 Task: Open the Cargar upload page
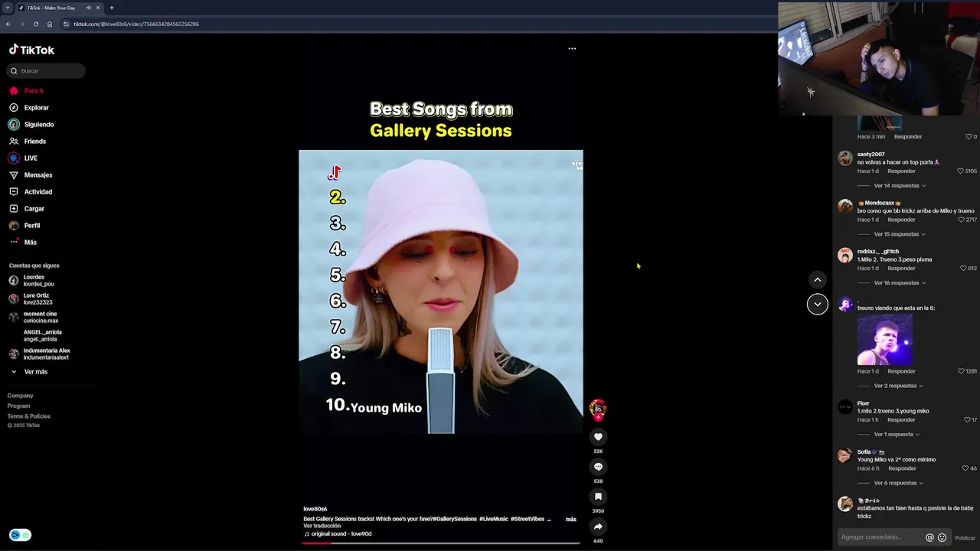[27, 209]
